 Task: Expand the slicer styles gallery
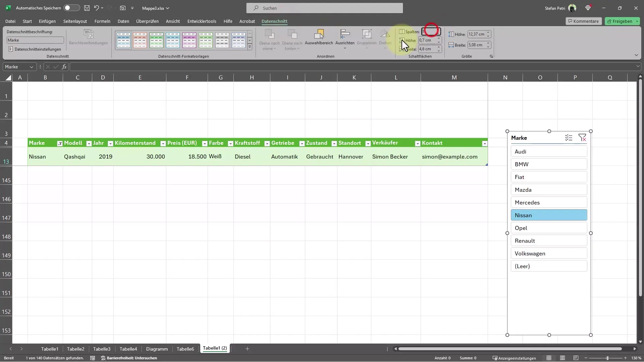(x=250, y=47)
